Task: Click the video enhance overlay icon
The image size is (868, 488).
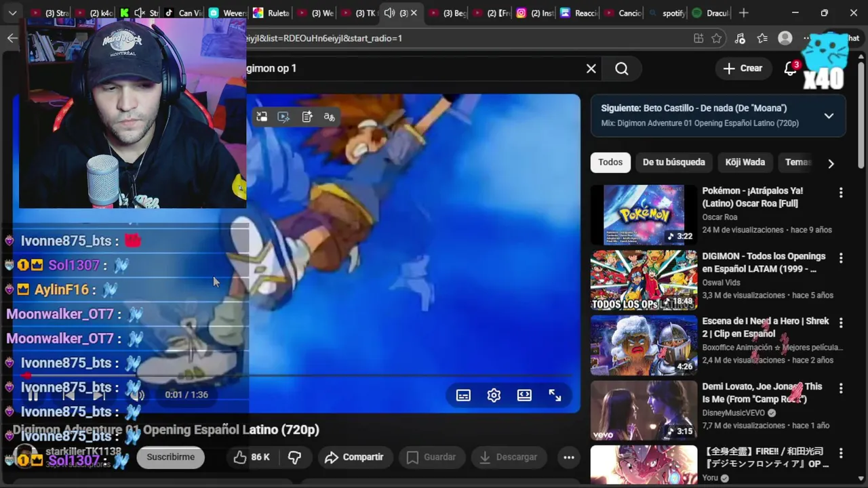Action: [x=284, y=117]
